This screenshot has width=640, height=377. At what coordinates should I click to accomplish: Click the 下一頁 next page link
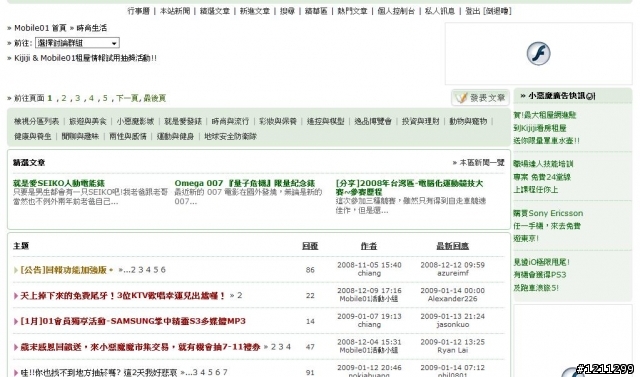pos(127,98)
